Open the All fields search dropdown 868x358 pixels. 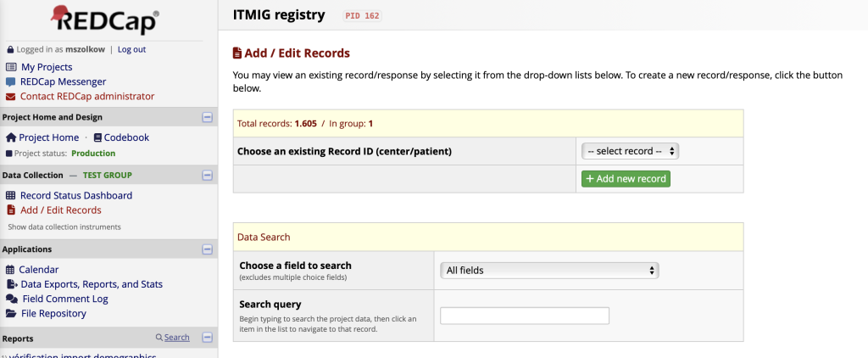[x=549, y=271]
